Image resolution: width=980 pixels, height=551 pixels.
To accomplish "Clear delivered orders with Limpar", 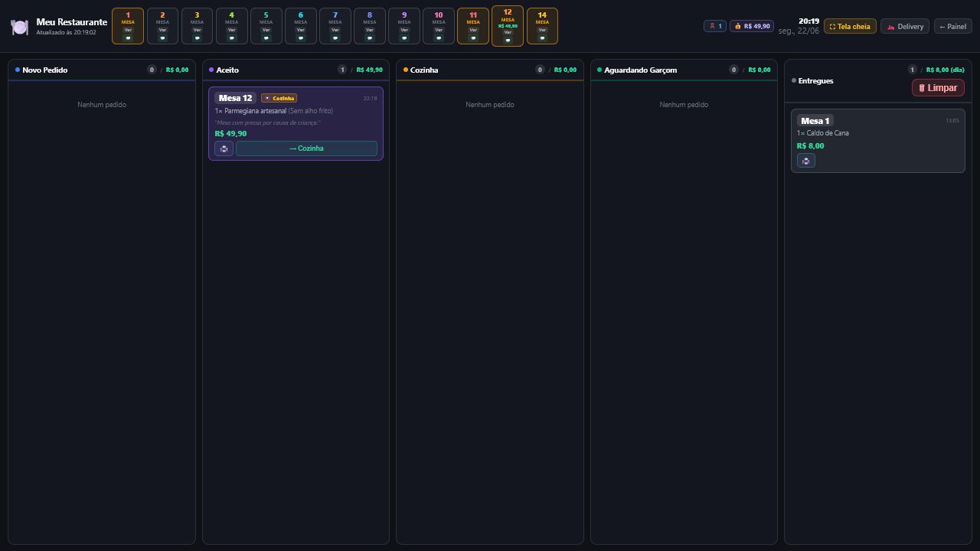I will [x=938, y=88].
